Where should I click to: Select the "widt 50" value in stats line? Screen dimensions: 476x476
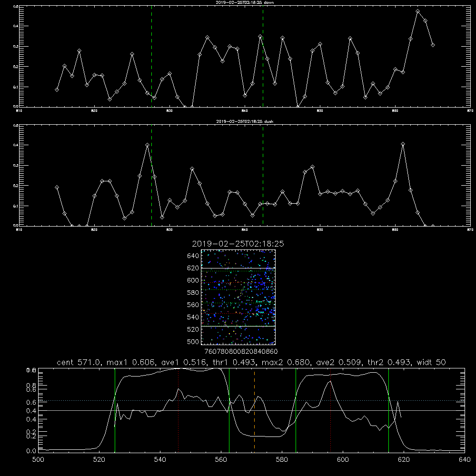(x=431, y=362)
